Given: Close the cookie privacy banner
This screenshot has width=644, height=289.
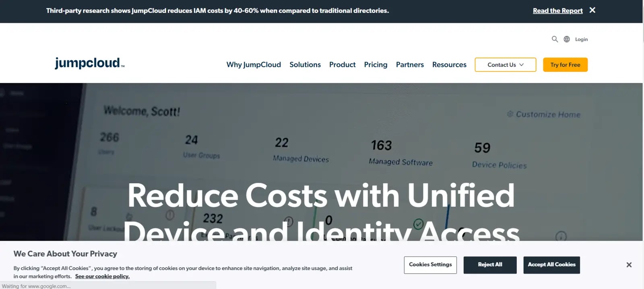Looking at the screenshot, I should coord(629,265).
